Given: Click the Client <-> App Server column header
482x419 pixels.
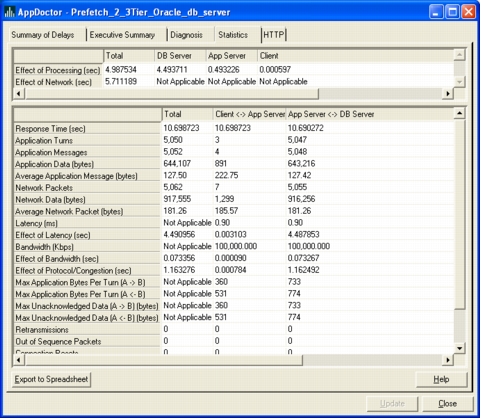Looking at the screenshot, I should pyautogui.click(x=250, y=114).
